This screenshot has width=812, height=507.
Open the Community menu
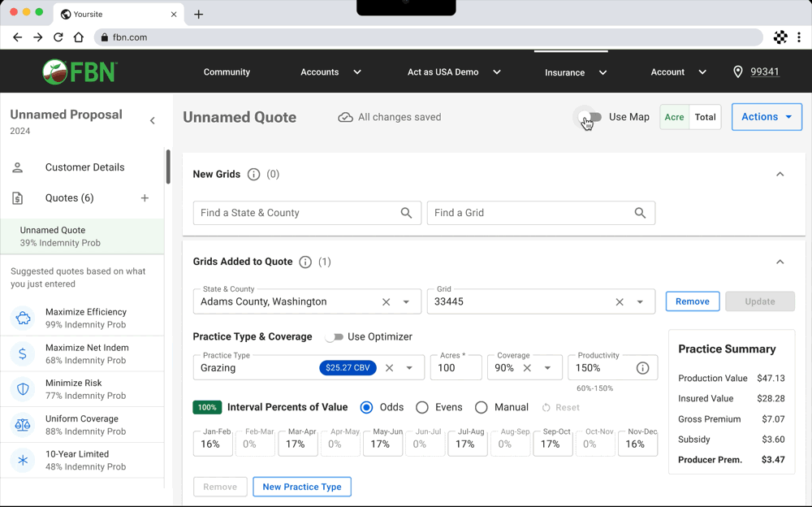227,72
